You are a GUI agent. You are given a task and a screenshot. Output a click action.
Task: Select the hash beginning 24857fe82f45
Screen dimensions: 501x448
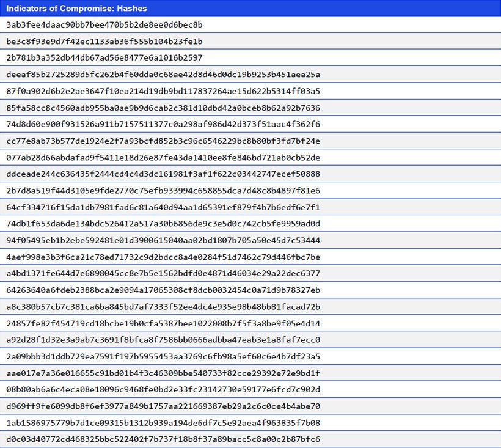click(x=163, y=323)
